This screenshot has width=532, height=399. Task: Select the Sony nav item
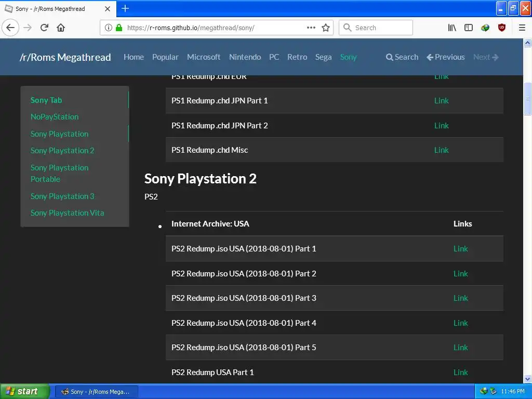[349, 57]
